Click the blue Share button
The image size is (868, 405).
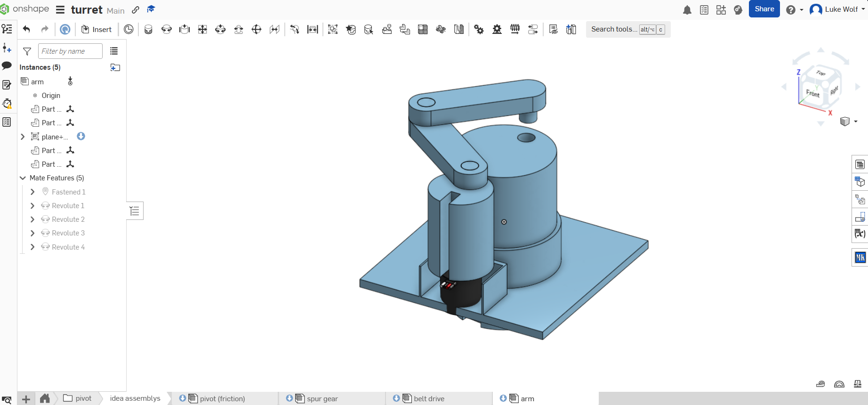click(764, 9)
